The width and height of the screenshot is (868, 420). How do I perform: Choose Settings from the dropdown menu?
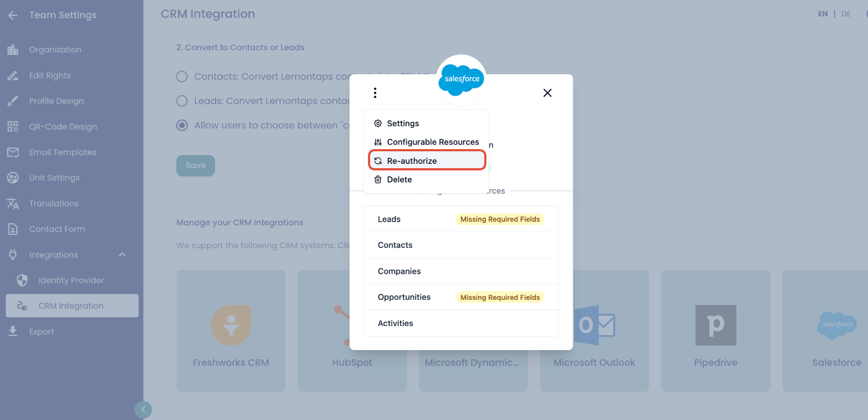[x=426, y=123]
